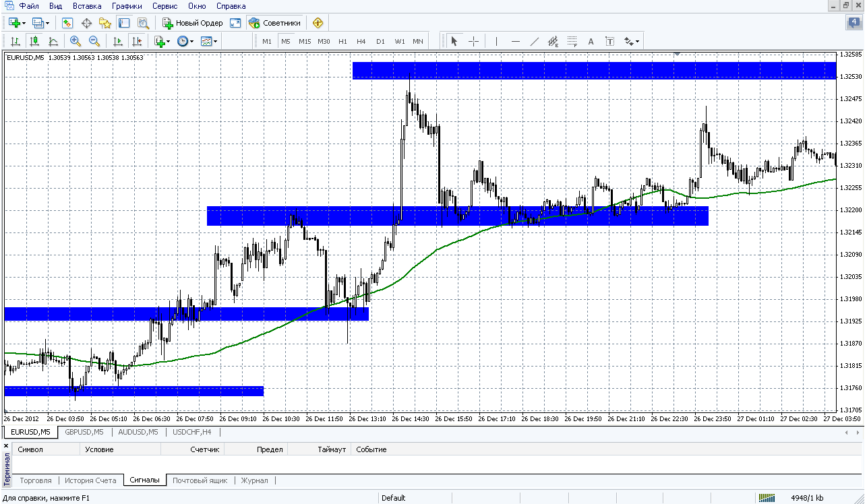Click the Новый Ордер button
867x504 pixels.
tap(192, 23)
